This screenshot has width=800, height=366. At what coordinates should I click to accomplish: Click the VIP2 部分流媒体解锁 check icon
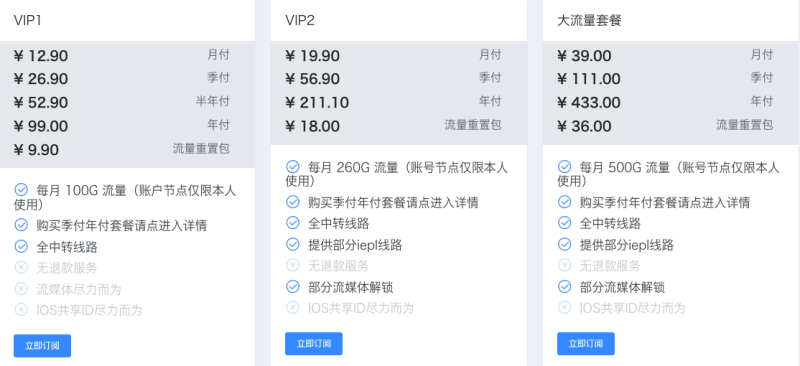click(x=292, y=287)
